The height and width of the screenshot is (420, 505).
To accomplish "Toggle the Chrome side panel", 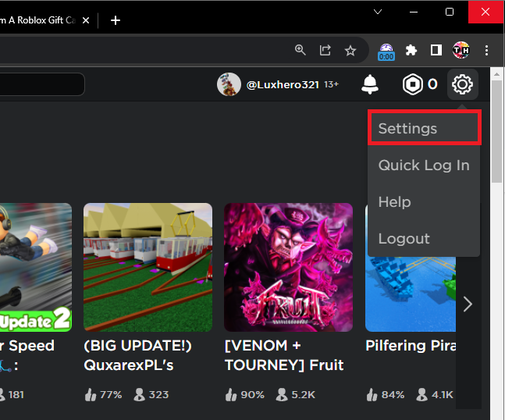I will (x=436, y=50).
